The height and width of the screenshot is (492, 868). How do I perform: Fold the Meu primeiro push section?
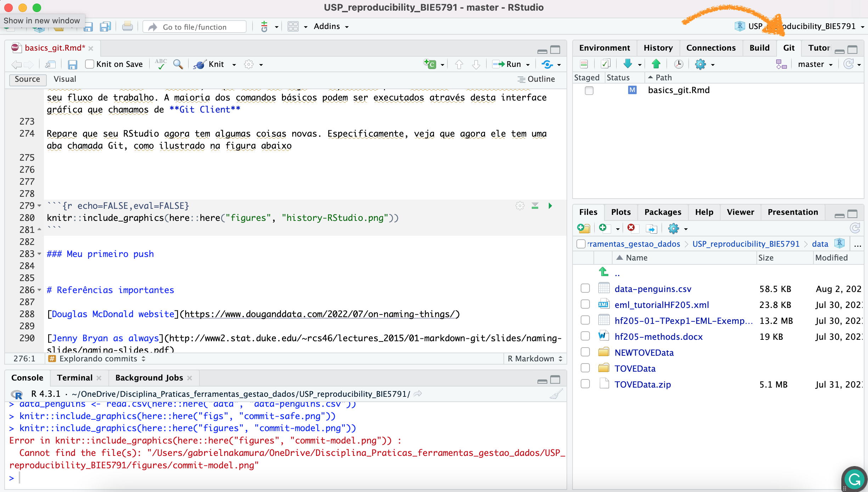click(39, 254)
